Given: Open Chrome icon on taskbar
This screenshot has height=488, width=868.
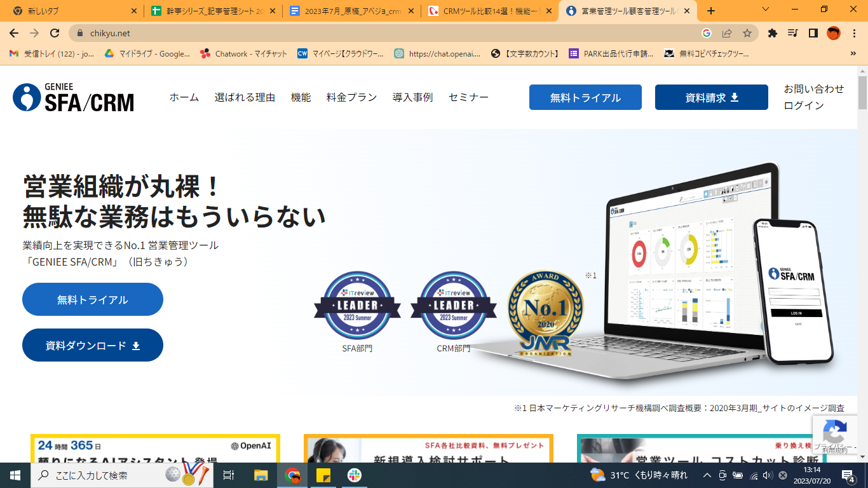Looking at the screenshot, I should coord(292,475).
